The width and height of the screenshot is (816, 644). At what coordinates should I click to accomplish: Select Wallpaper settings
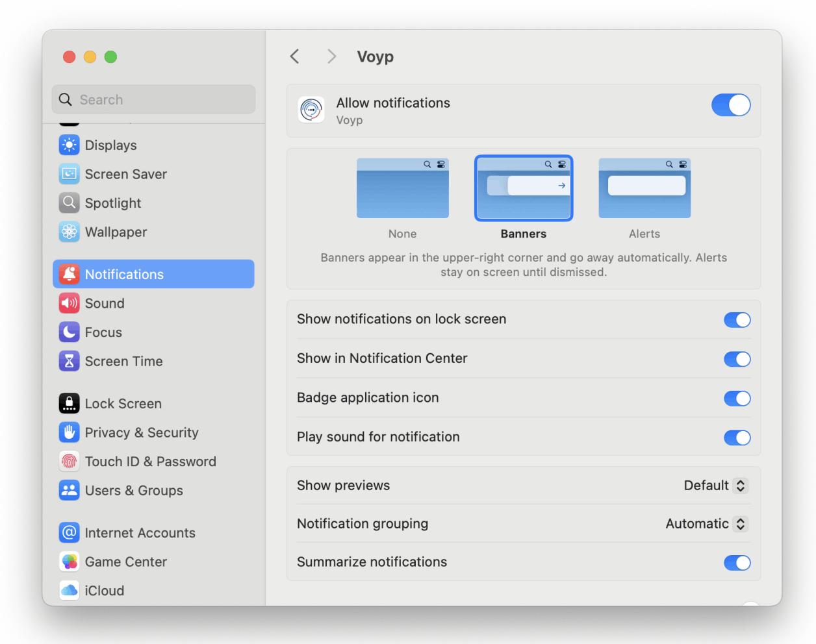(x=116, y=232)
